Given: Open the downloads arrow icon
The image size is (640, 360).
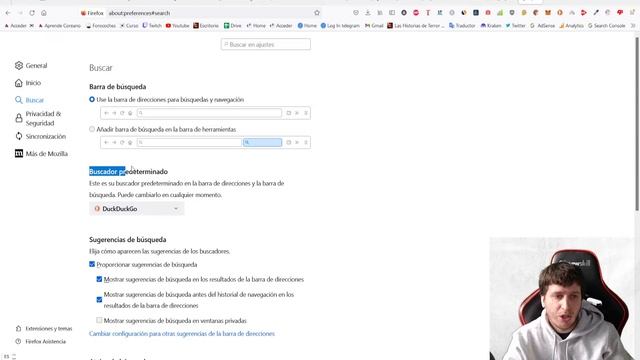Looking at the screenshot, I should click(x=368, y=13).
